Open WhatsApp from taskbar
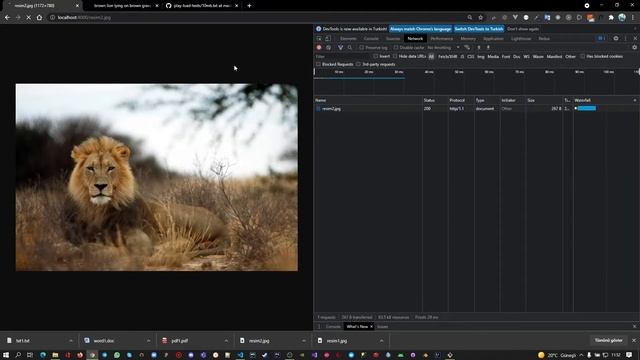This screenshot has width=640, height=360. pos(117,355)
